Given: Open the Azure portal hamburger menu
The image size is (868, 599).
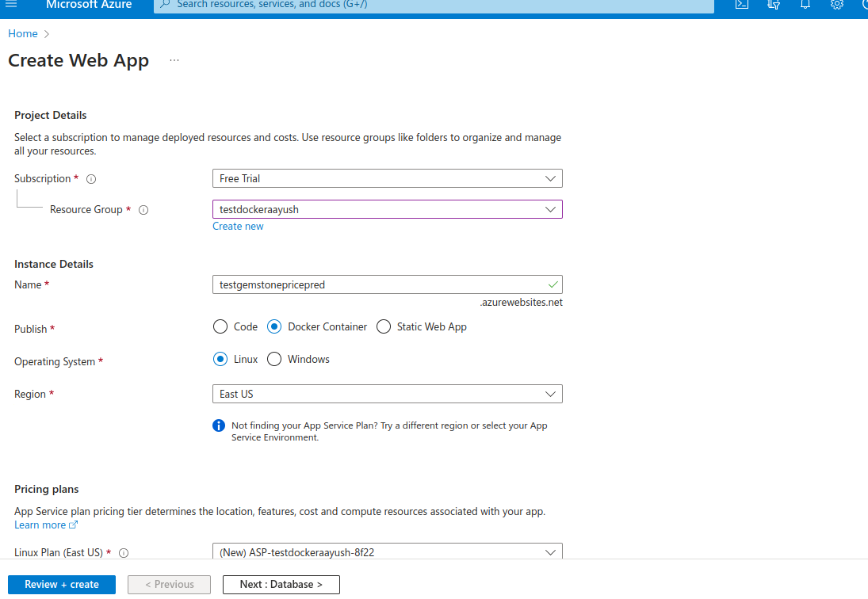Looking at the screenshot, I should click(11, 4).
